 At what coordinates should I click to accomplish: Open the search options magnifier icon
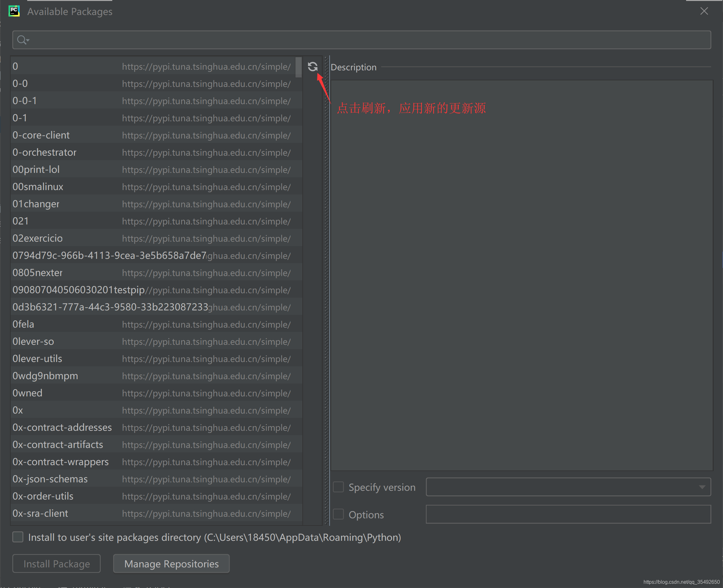[x=23, y=40]
